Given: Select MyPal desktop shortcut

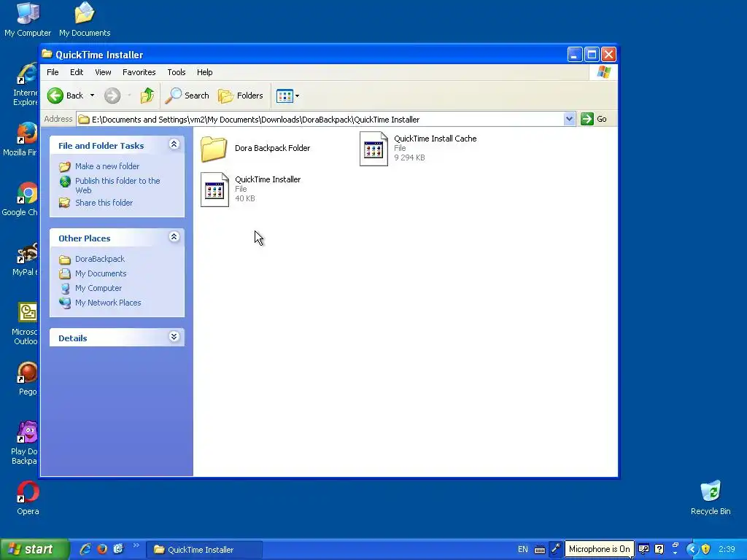Looking at the screenshot, I should click(26, 260).
